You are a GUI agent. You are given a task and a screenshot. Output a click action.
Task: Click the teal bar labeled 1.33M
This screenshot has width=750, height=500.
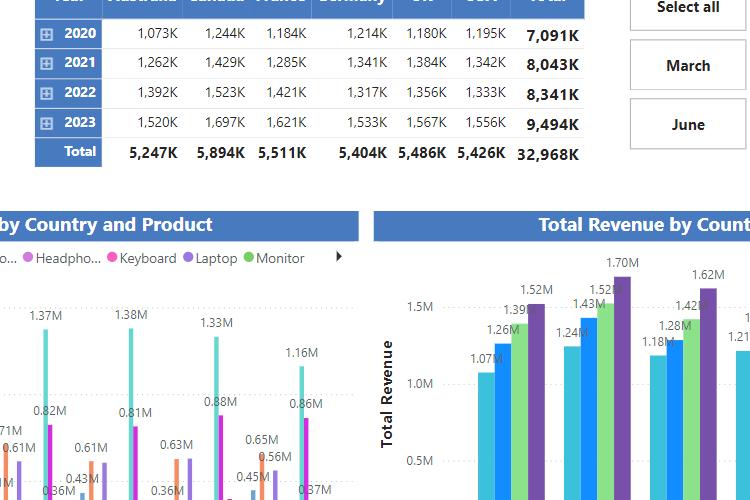pos(216,418)
